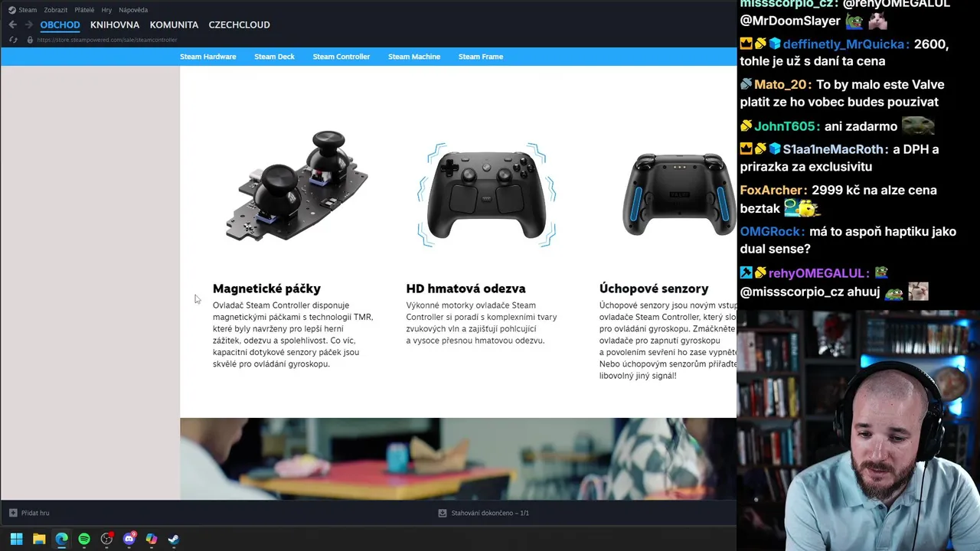Open the Steam Deck page link
980x551 pixels.
(x=274, y=57)
